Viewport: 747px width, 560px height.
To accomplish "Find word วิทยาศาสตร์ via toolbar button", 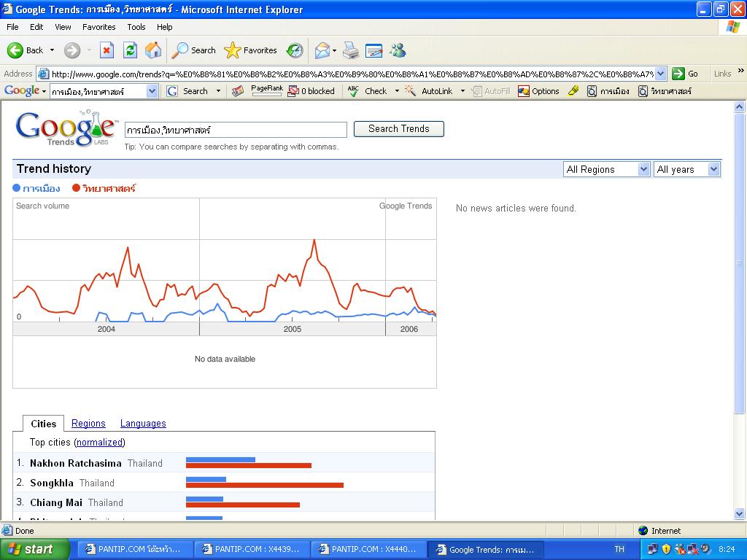I will tap(665, 91).
